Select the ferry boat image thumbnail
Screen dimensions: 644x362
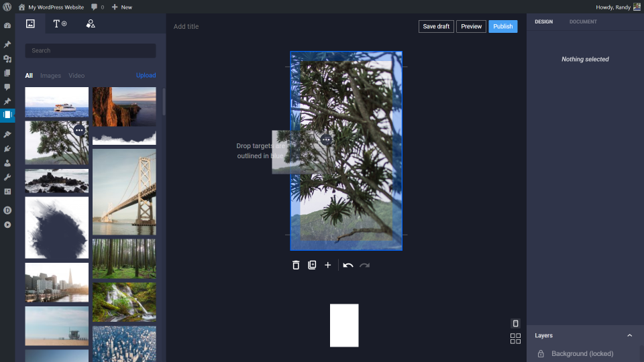pyautogui.click(x=56, y=102)
